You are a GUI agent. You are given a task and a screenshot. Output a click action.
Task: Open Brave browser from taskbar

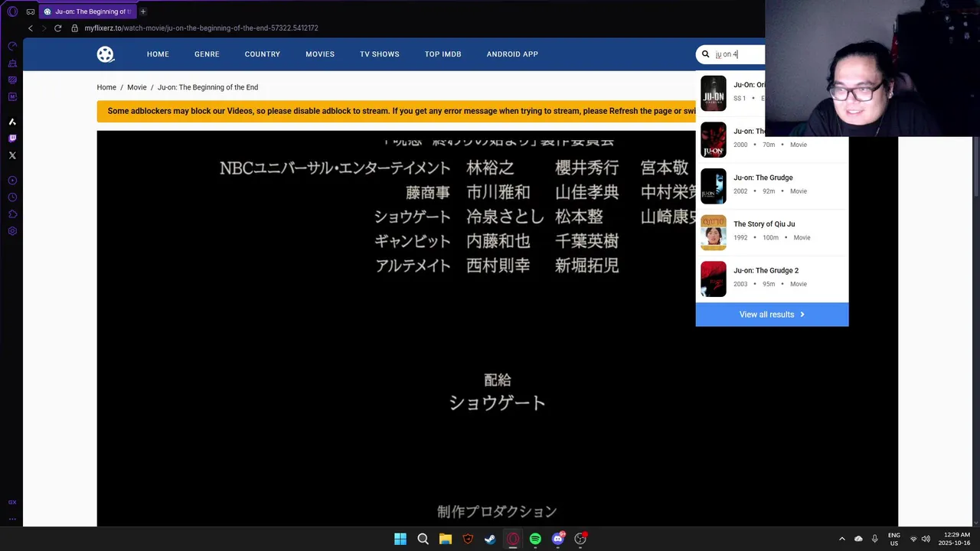[x=468, y=539]
